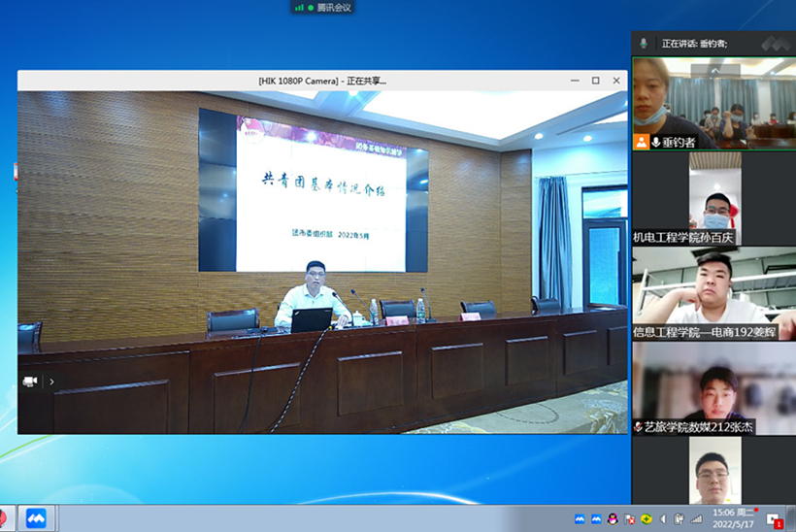
Task: Maximize the HIK 1080P Camera window
Action: pos(595,81)
